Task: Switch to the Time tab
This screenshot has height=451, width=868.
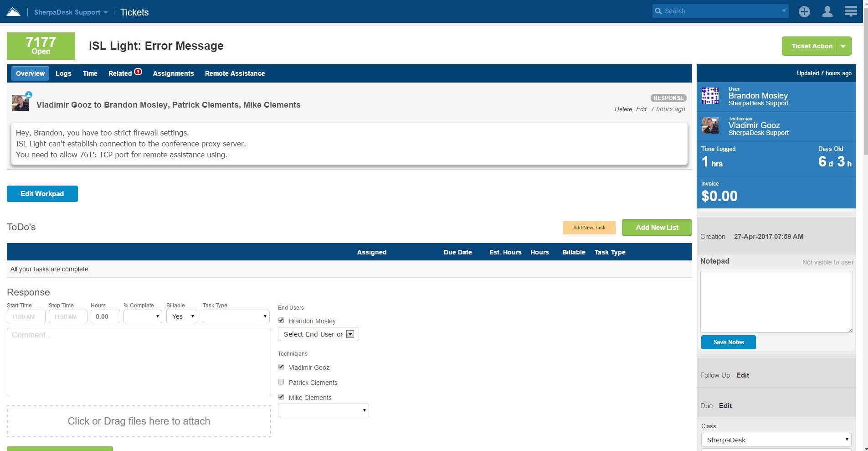Action: tap(90, 73)
